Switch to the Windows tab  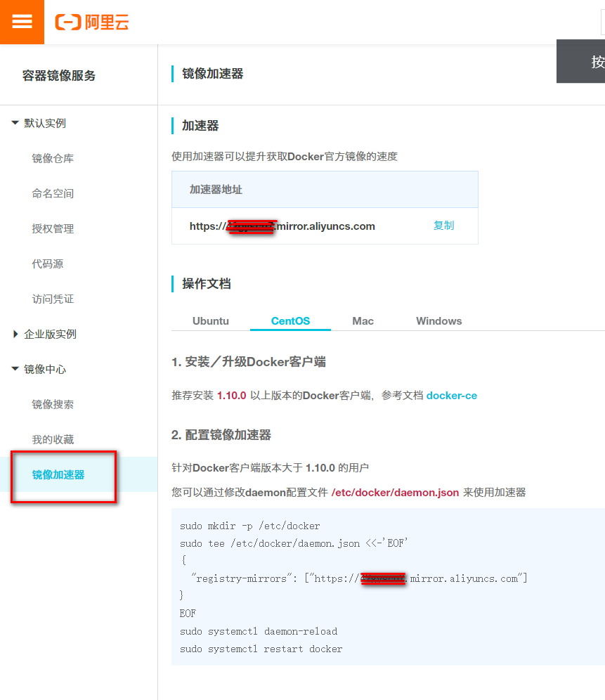[439, 321]
